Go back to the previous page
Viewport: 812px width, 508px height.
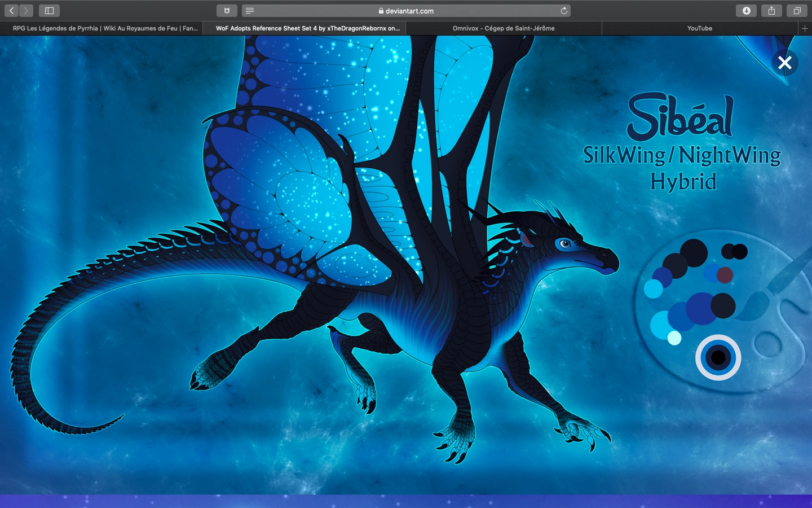(x=11, y=11)
